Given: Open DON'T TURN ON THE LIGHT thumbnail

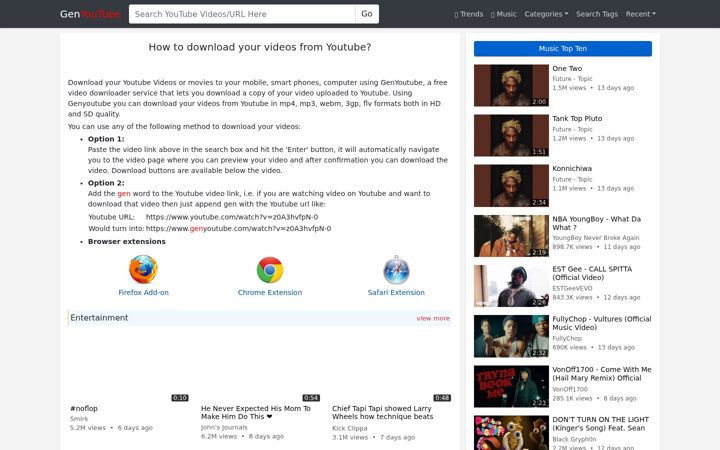Looking at the screenshot, I should tap(511, 433).
